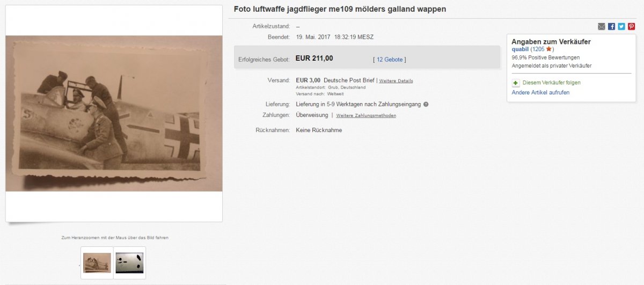Click the delivery info question mark icon
Viewport: 644px width, 285px height.
(x=426, y=104)
